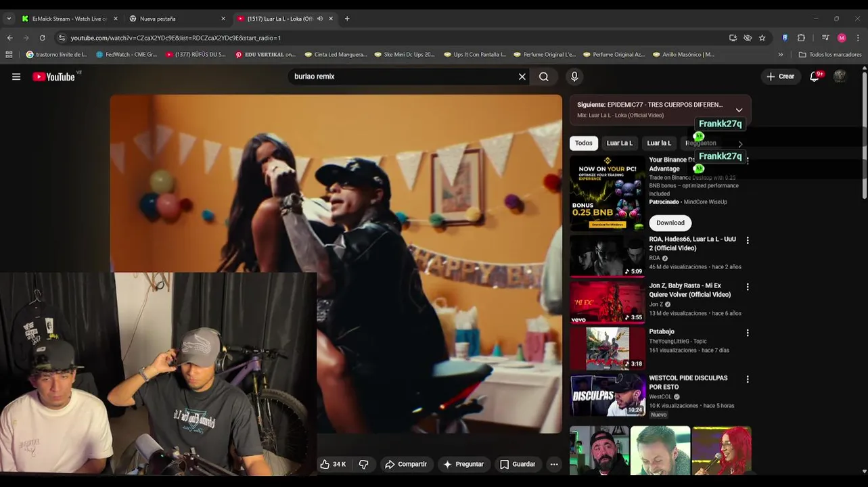868x487 pixels.
Task: Reload the YouTube page
Action: point(42,38)
